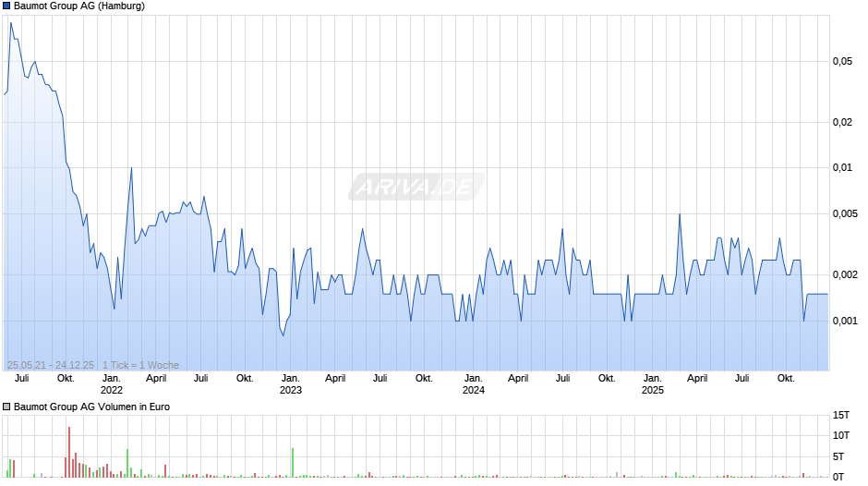Click the price axis label 0,002
868x486 pixels.
845,274
